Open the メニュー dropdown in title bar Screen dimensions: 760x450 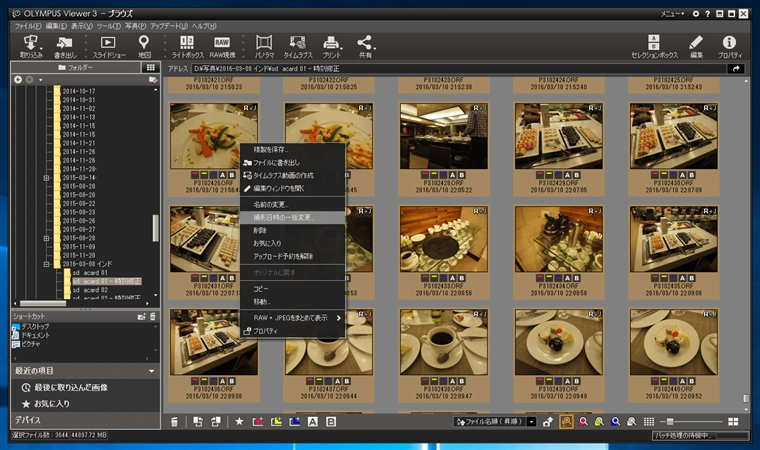coord(672,14)
